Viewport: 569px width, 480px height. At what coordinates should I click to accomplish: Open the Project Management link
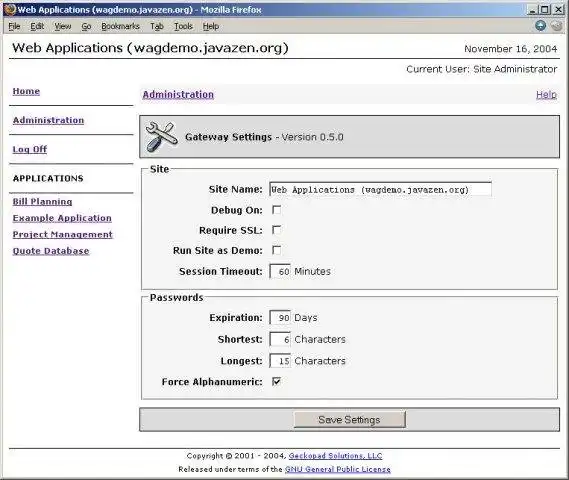62,234
